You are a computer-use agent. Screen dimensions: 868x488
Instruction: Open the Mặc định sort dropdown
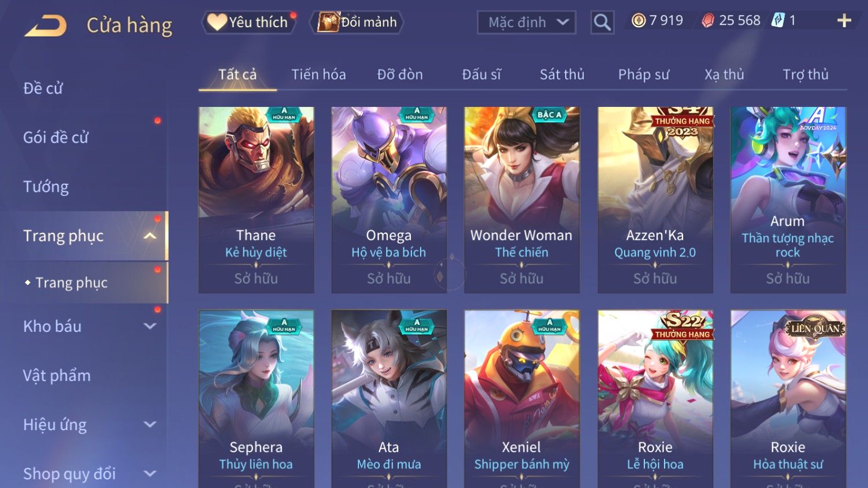point(526,23)
